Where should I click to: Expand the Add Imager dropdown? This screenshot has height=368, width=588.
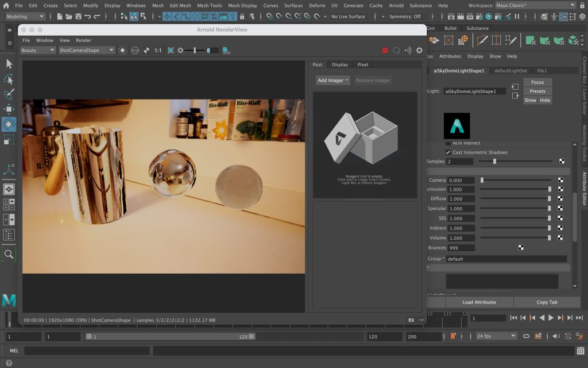click(333, 80)
